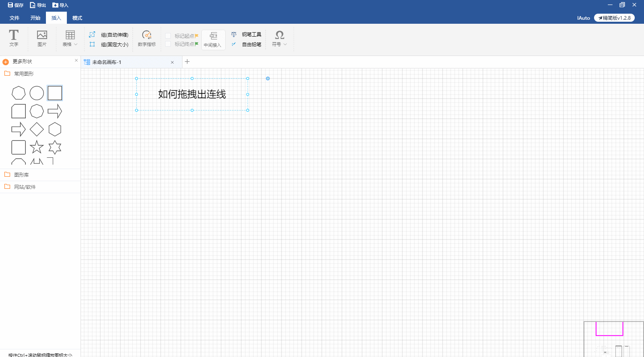The image size is (644, 357).
Task: Insert a picture with 图片 icon
Action: [x=42, y=38]
